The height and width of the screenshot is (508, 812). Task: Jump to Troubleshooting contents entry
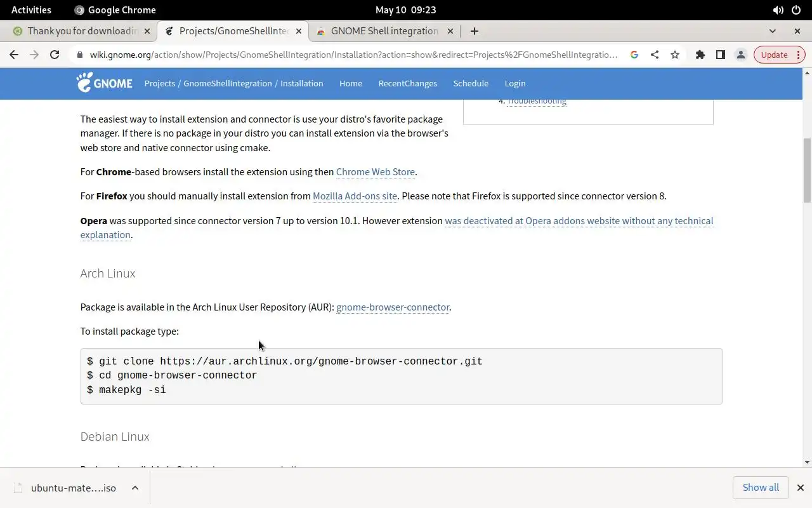coord(536,101)
